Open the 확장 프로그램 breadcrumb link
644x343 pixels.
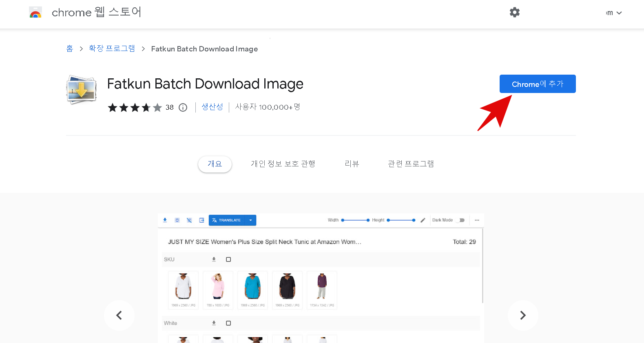(112, 49)
